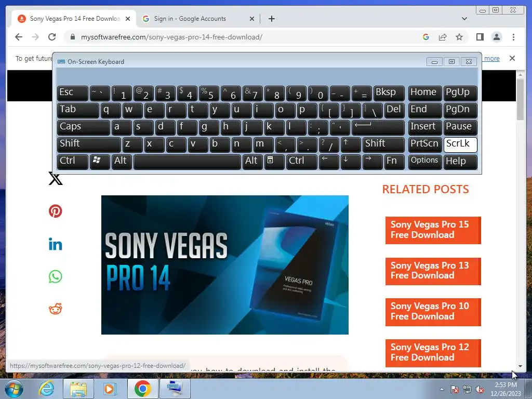
Task: Toggle Fn key on keyboard
Action: 394,162
